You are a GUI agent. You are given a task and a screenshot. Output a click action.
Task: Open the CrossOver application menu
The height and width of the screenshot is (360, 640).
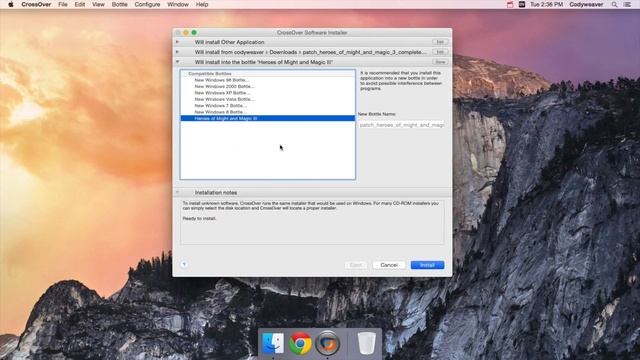click(x=36, y=4)
